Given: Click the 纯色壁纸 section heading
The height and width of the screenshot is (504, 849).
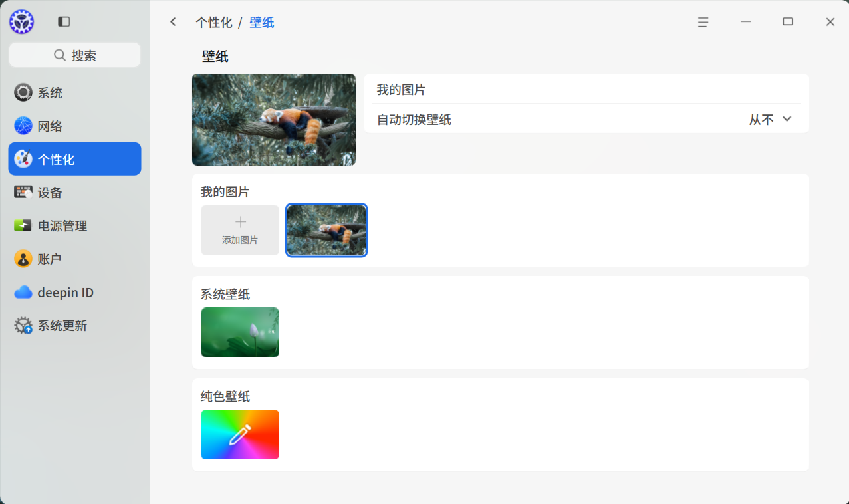Looking at the screenshot, I should tap(225, 396).
